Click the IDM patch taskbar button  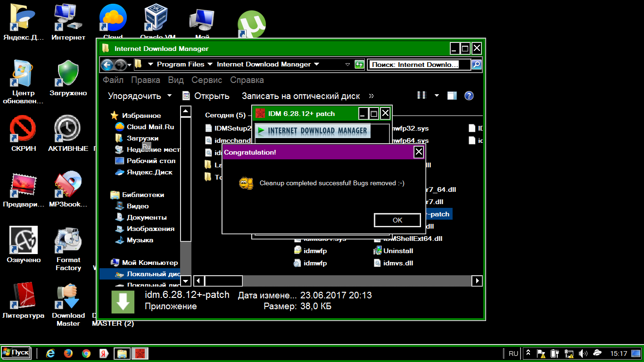pos(140,353)
